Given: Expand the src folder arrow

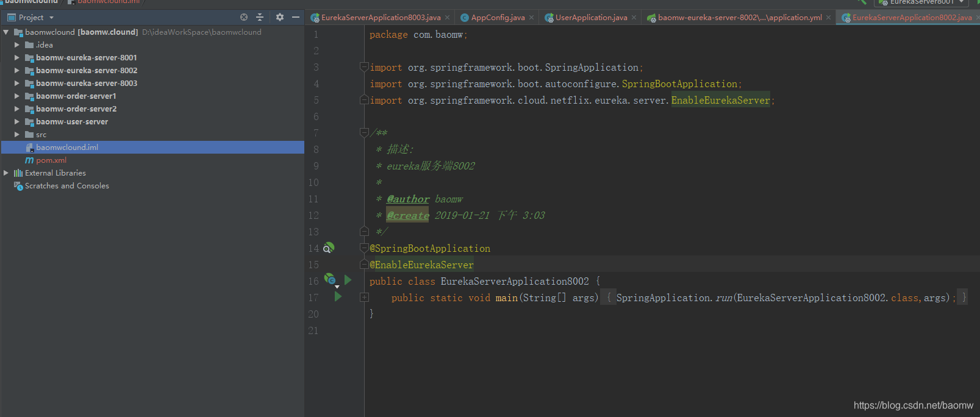Looking at the screenshot, I should [17, 135].
